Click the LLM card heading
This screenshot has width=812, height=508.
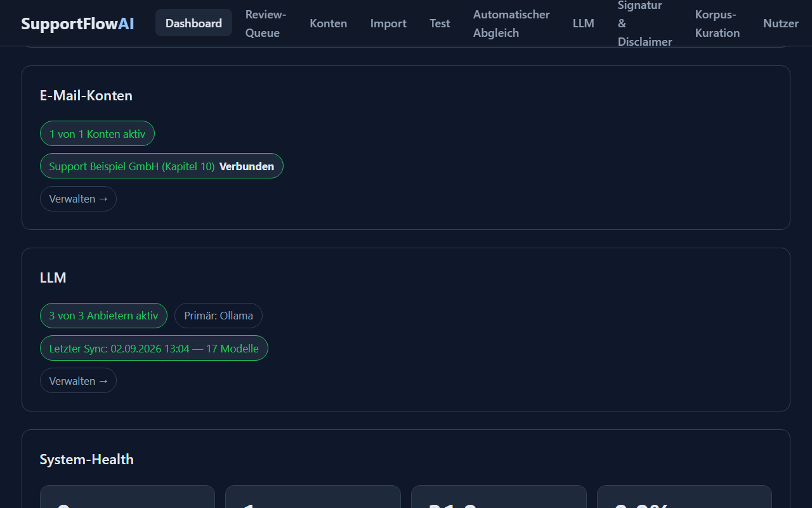coord(53,277)
